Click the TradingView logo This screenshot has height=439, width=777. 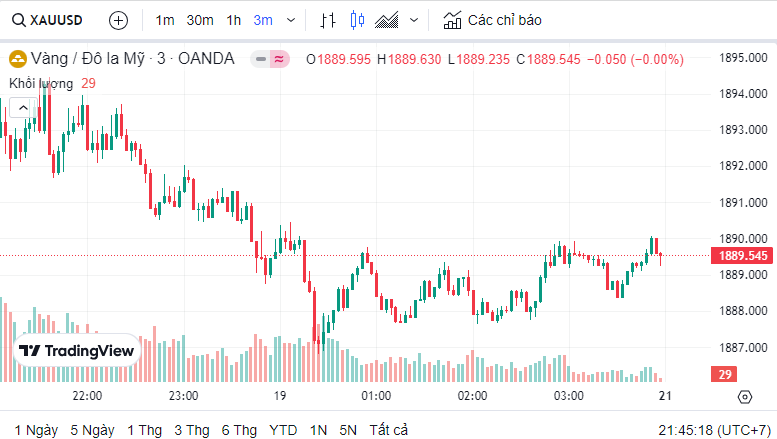(x=77, y=351)
